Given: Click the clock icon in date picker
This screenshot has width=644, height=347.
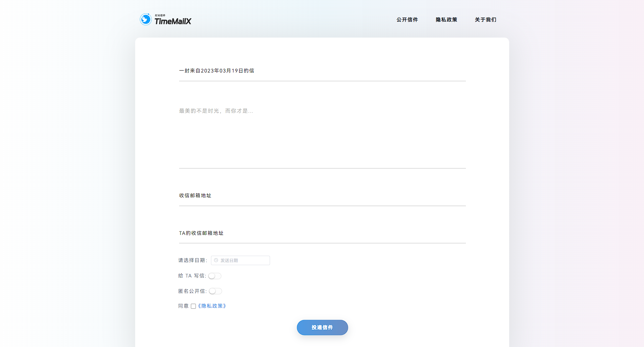Looking at the screenshot, I should [x=216, y=260].
